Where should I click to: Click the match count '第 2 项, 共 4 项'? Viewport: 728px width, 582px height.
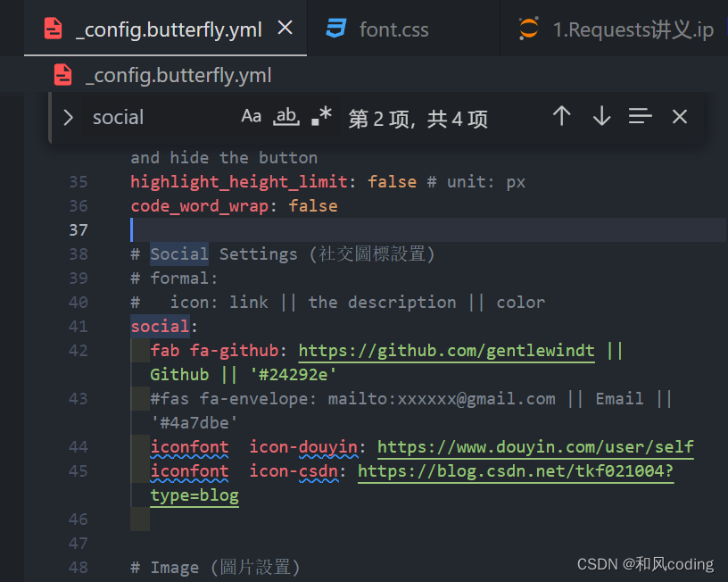click(x=418, y=119)
